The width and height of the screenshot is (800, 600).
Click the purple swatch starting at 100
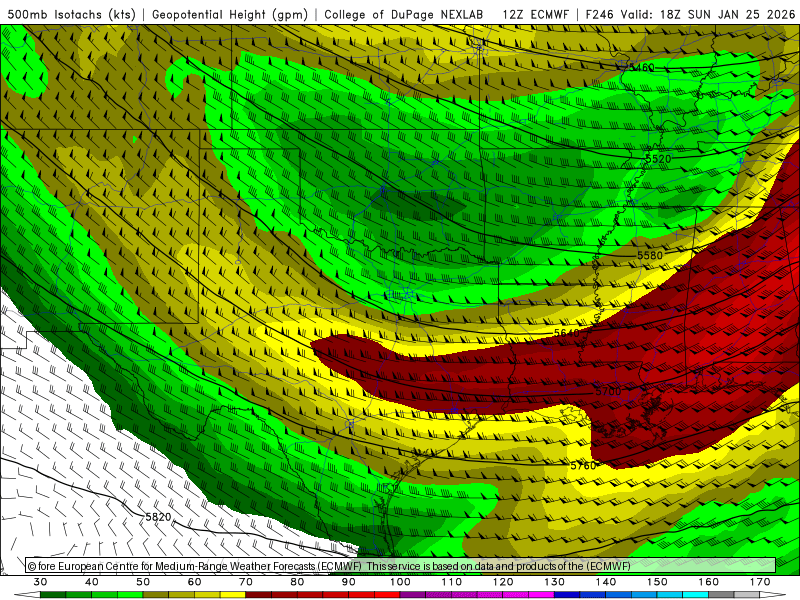tap(413, 595)
